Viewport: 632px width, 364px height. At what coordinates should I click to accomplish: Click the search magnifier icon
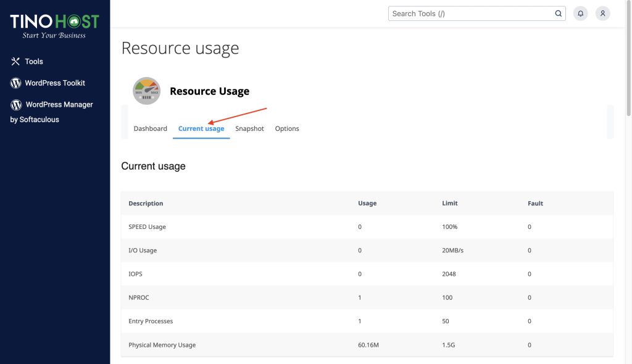point(558,14)
